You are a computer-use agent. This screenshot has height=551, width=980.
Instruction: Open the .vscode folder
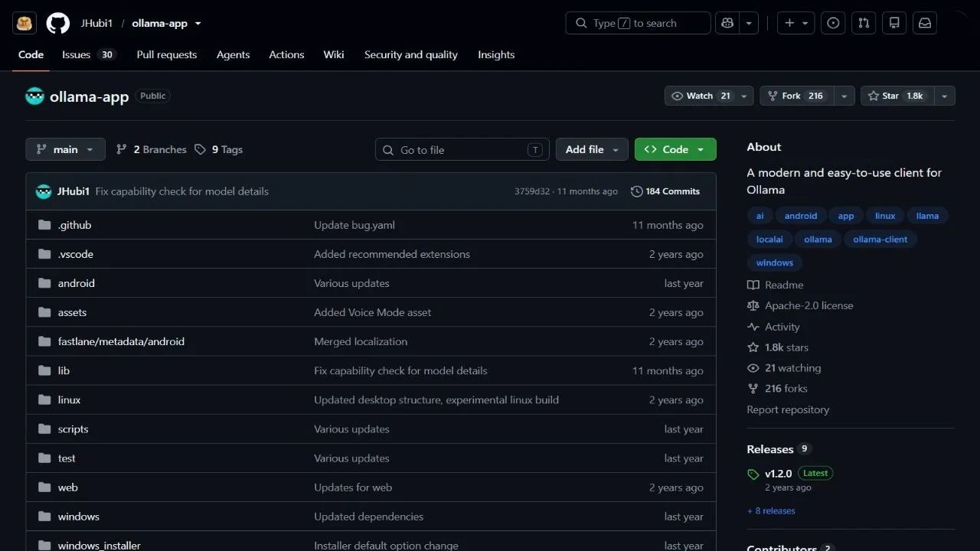[76, 254]
